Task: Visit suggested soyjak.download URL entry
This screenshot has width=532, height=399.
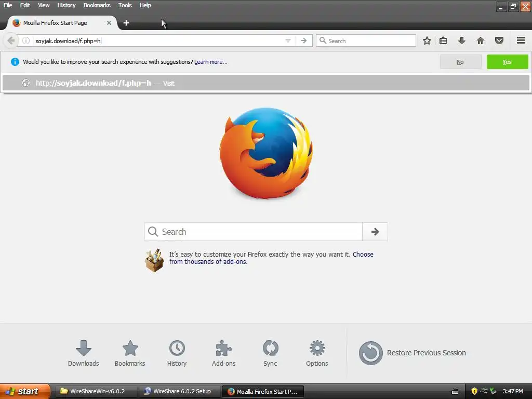Action: pyautogui.click(x=266, y=83)
